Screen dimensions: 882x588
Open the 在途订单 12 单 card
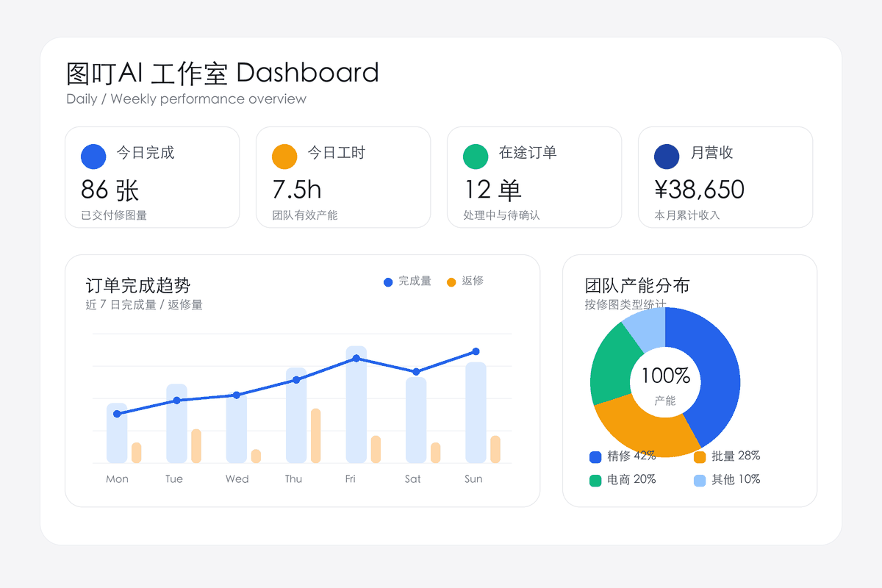click(x=534, y=177)
